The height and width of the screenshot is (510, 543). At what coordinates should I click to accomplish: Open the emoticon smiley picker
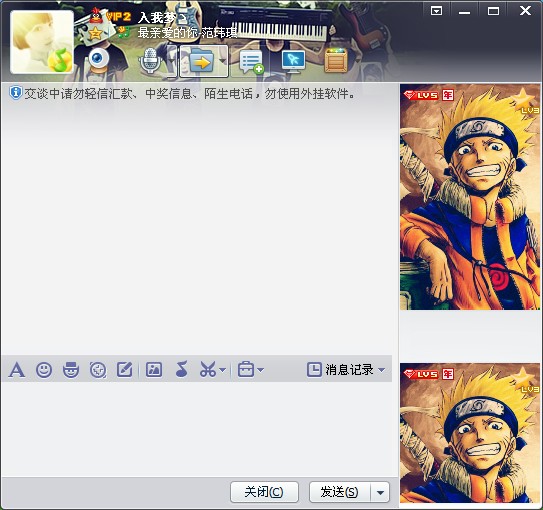[x=44, y=370]
